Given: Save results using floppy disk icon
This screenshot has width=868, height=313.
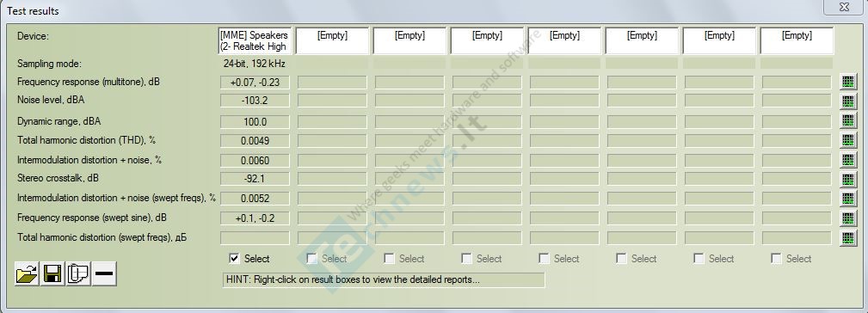Looking at the screenshot, I should (52, 273).
